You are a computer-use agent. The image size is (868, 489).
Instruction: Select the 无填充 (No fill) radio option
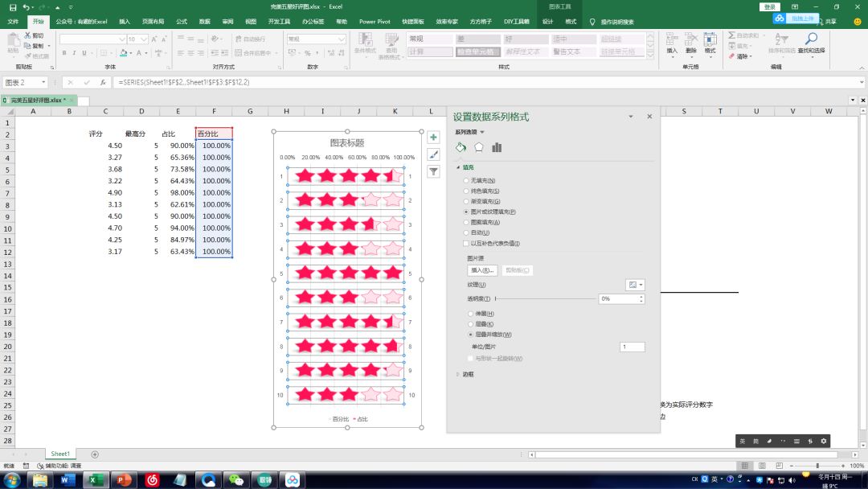coord(466,181)
